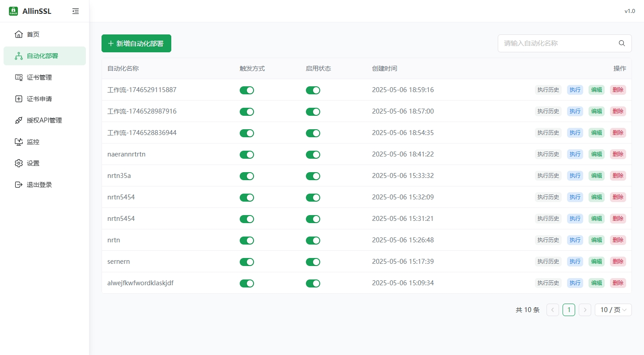Click the plus-box icon beside 证书申请

tap(18, 99)
